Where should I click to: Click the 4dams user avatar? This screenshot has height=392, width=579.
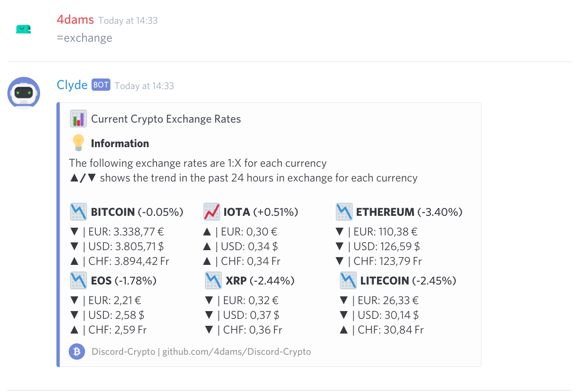23,29
